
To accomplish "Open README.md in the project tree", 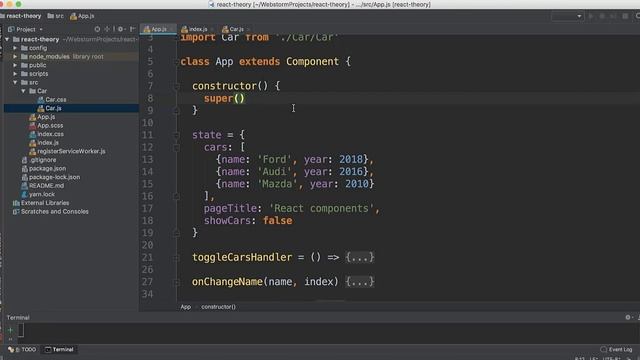I will pyautogui.click(x=46, y=186).
